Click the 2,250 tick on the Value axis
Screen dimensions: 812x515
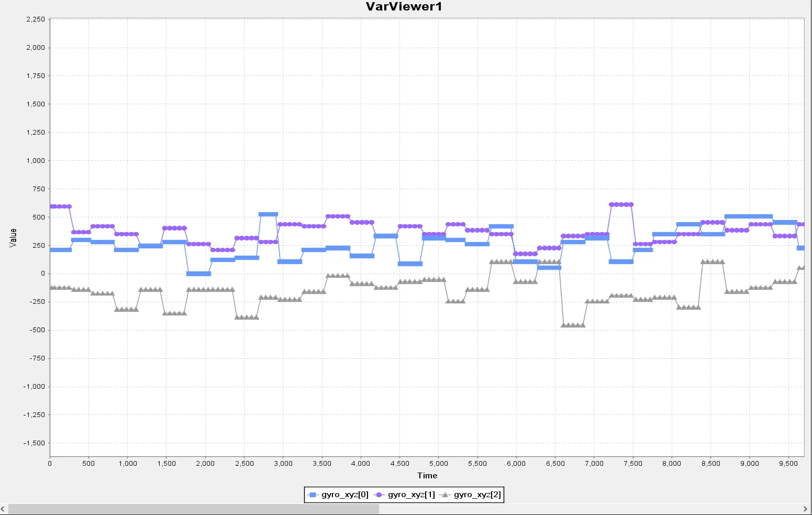[36, 19]
